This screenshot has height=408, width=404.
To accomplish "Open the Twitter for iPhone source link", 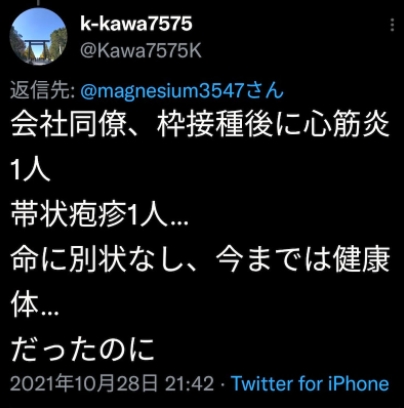I will coord(310,384).
